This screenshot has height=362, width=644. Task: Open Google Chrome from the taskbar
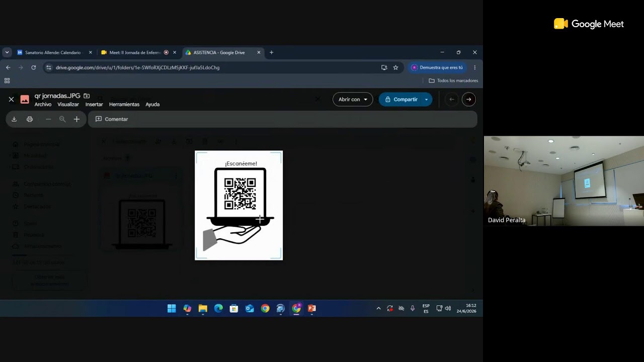pos(265,309)
